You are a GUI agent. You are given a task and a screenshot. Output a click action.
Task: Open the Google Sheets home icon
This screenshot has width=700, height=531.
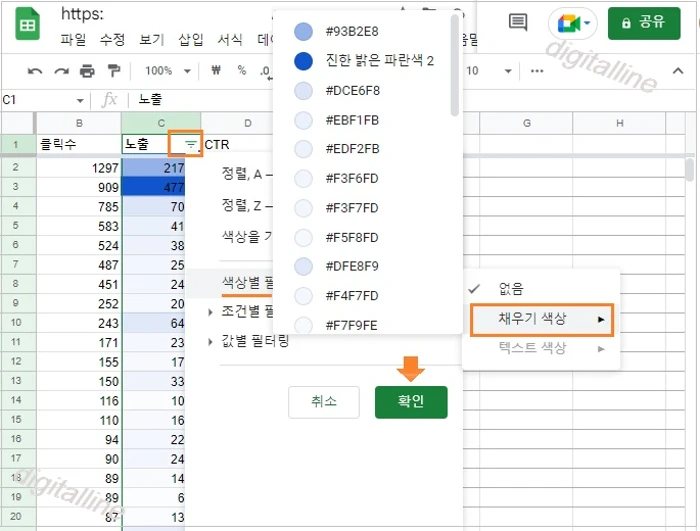27,24
